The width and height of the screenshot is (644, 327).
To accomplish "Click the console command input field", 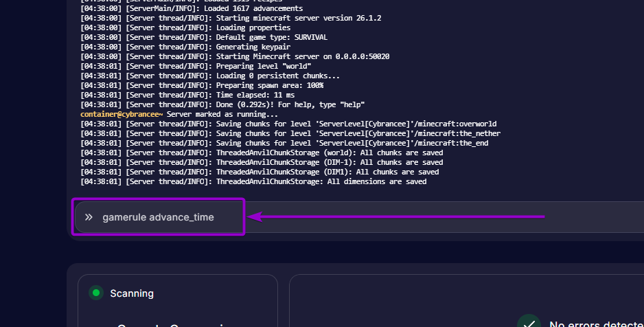I will tap(359, 217).
